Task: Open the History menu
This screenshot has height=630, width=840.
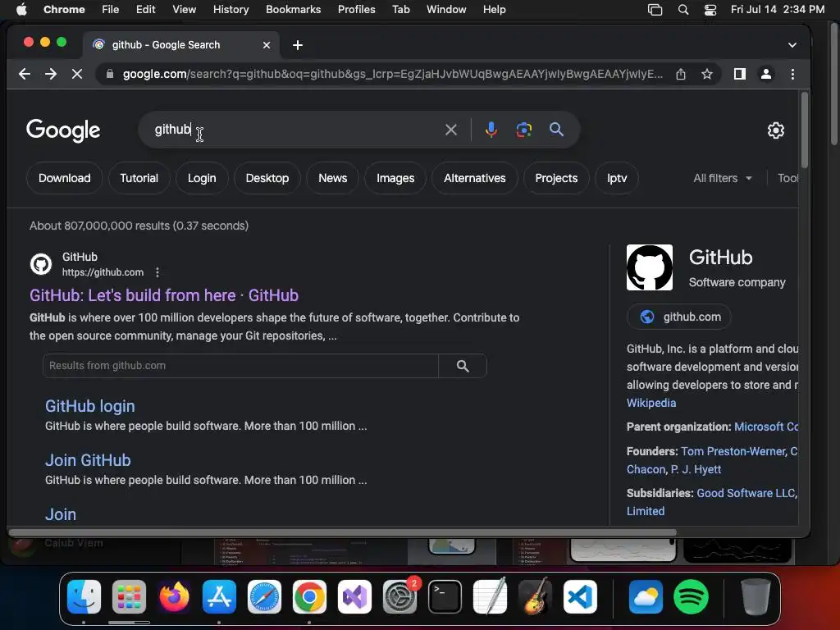Action: coord(231,10)
